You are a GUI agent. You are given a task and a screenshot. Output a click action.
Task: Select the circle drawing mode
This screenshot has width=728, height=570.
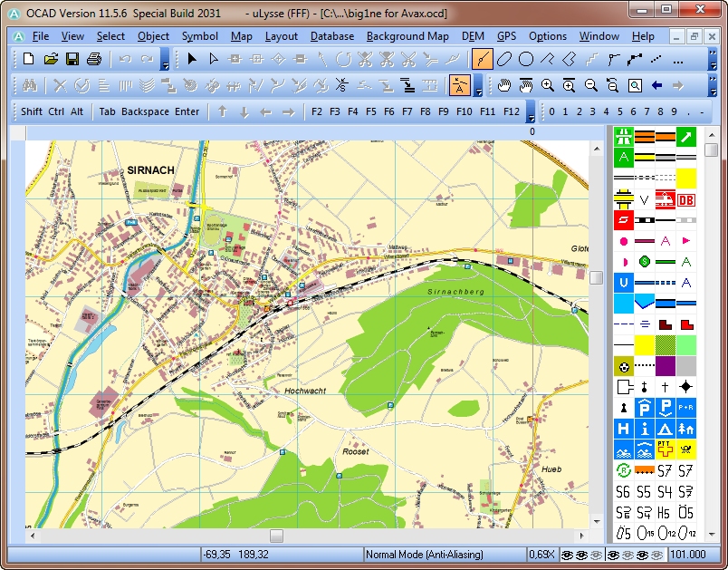(526, 60)
